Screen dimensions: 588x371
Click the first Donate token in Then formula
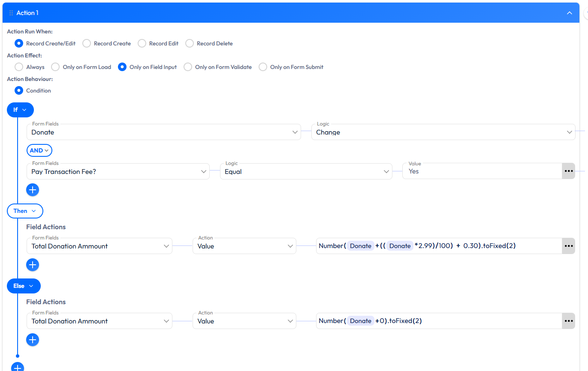coord(361,246)
